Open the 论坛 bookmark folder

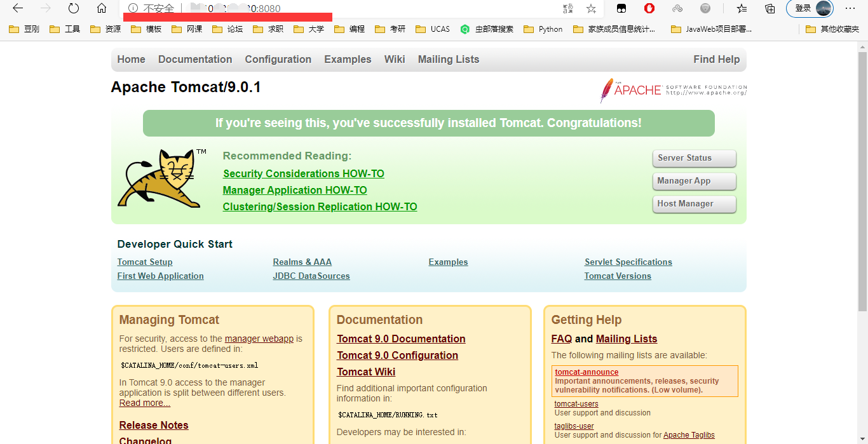pyautogui.click(x=227, y=29)
